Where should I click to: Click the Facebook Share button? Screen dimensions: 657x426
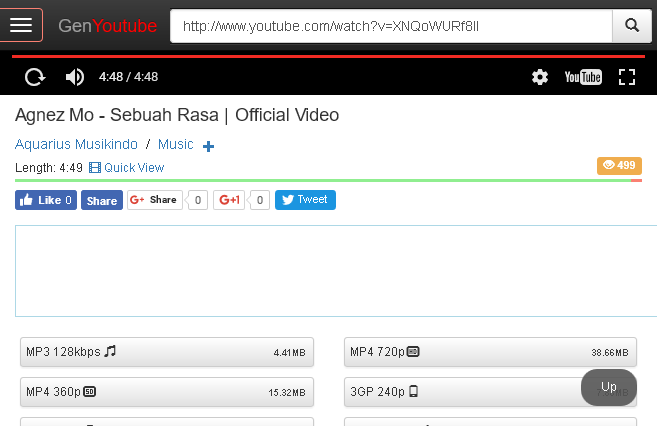click(x=102, y=200)
